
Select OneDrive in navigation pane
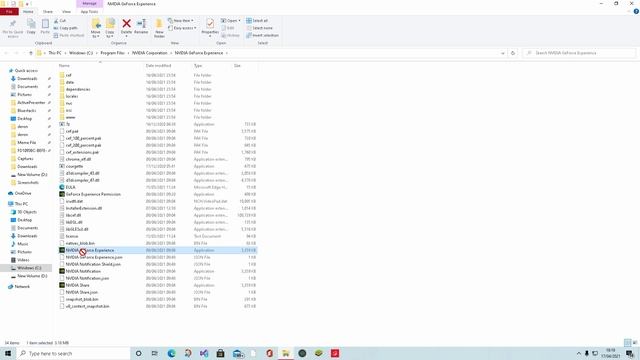point(23,193)
